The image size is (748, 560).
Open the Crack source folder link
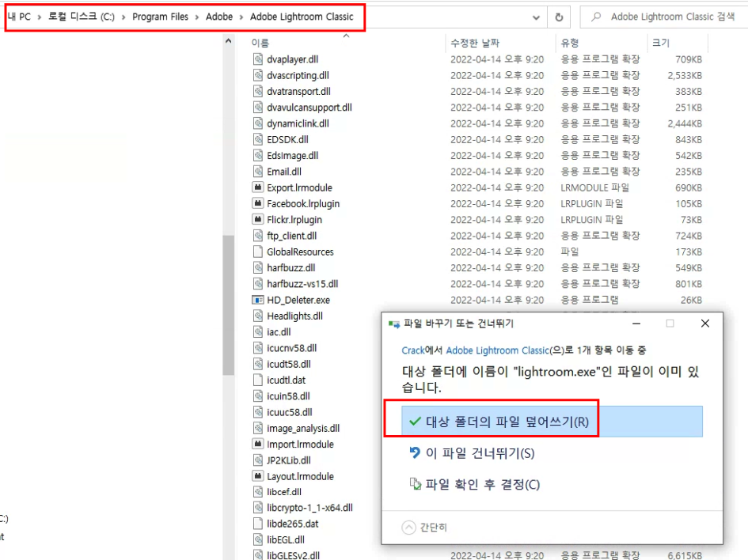[412, 350]
